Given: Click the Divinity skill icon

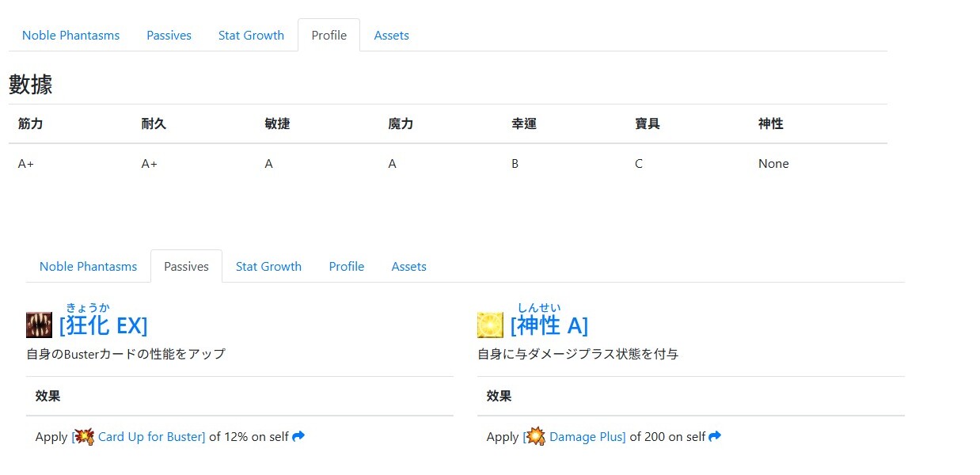Looking at the screenshot, I should coord(490,325).
